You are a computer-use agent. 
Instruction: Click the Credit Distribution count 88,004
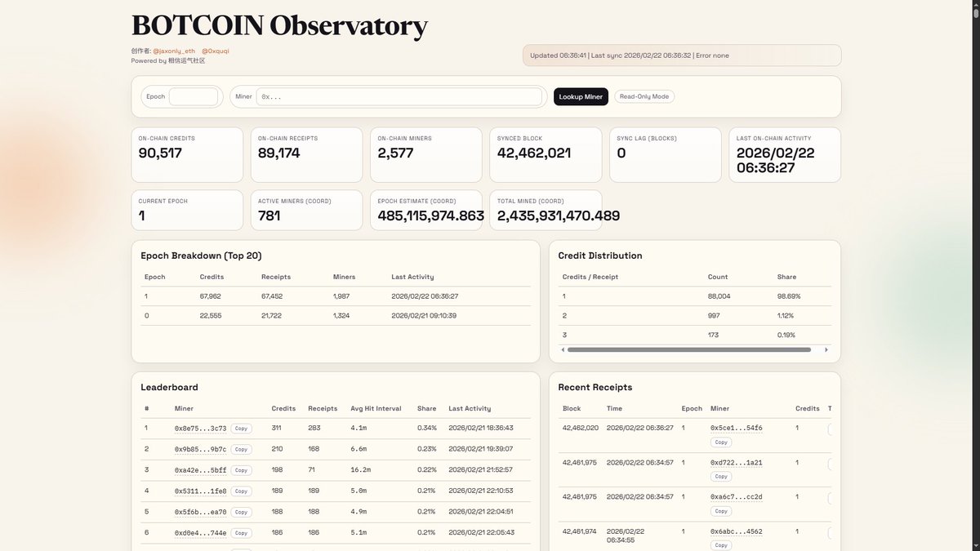click(x=719, y=296)
